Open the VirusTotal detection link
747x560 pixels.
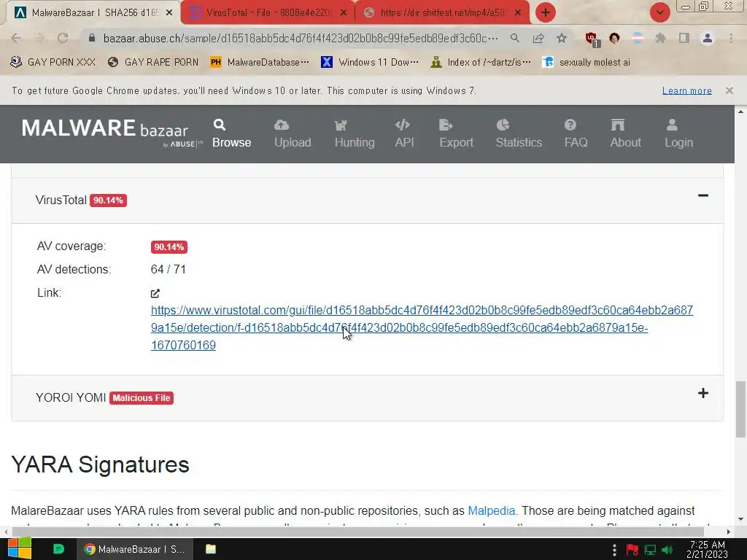(422, 327)
